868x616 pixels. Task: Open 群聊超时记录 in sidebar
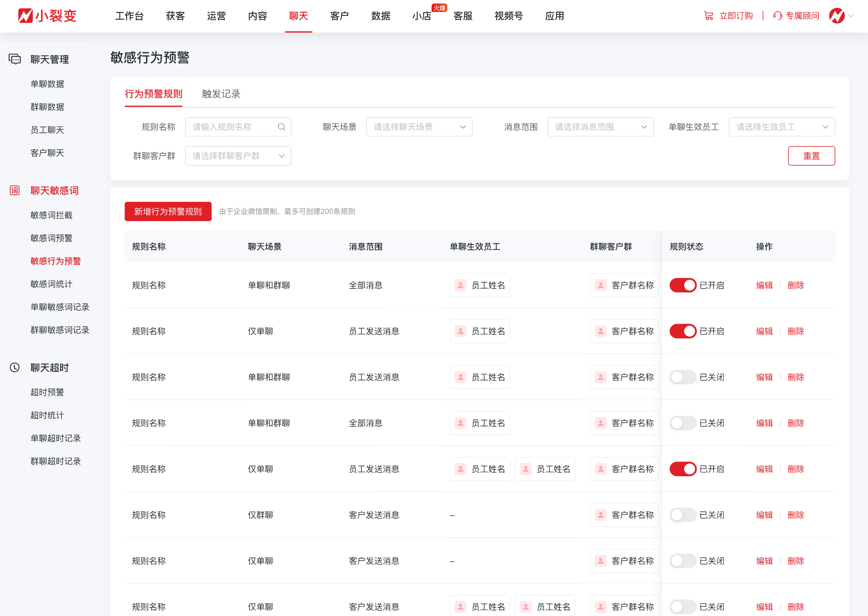pos(56,461)
